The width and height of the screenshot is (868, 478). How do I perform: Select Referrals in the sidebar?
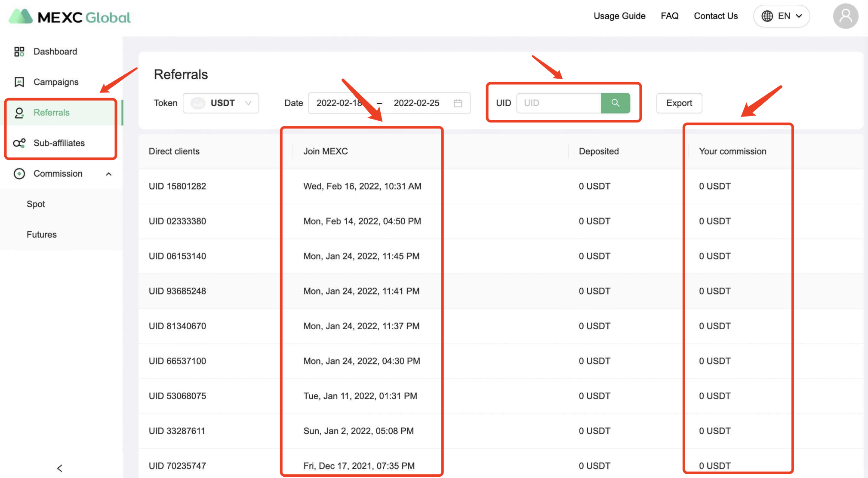52,113
